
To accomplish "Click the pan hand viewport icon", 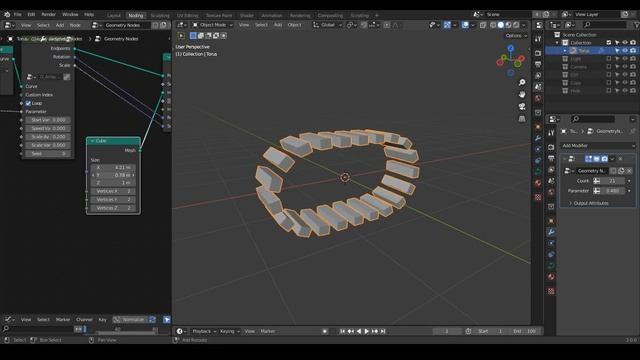I will [522, 94].
